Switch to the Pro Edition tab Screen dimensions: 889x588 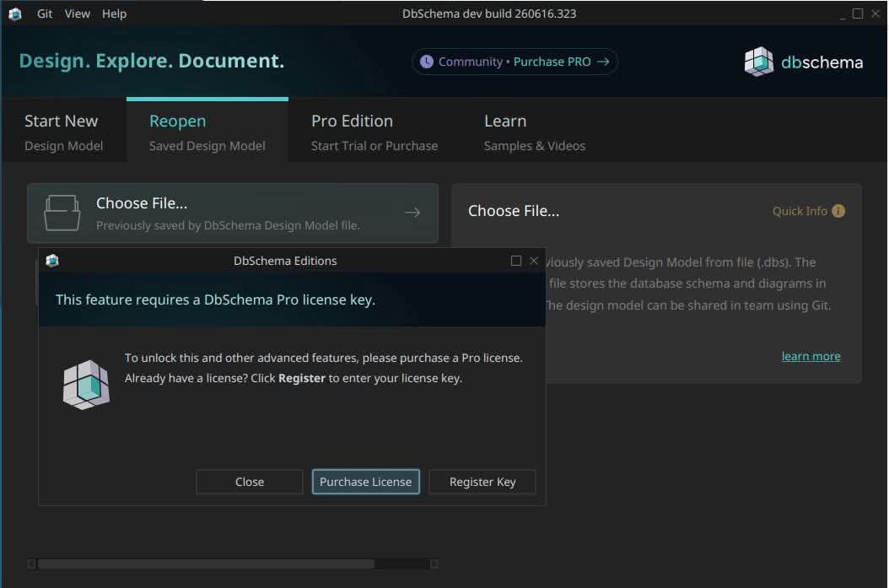[374, 132]
